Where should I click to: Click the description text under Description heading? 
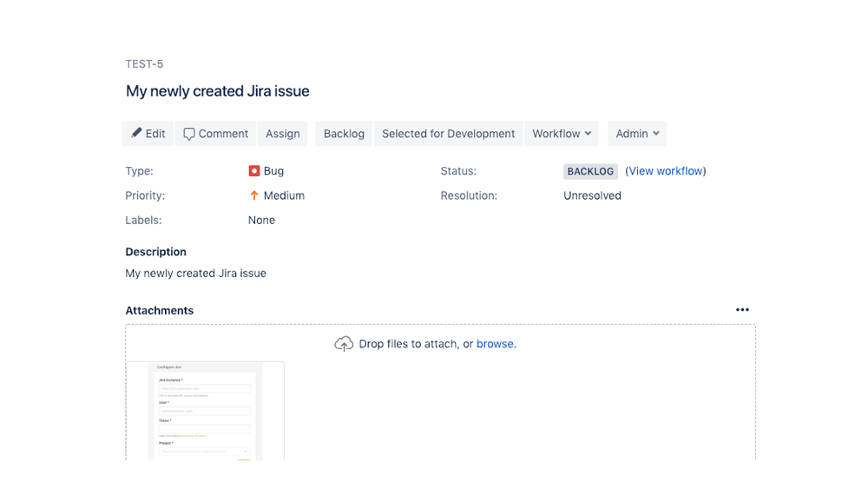(195, 273)
